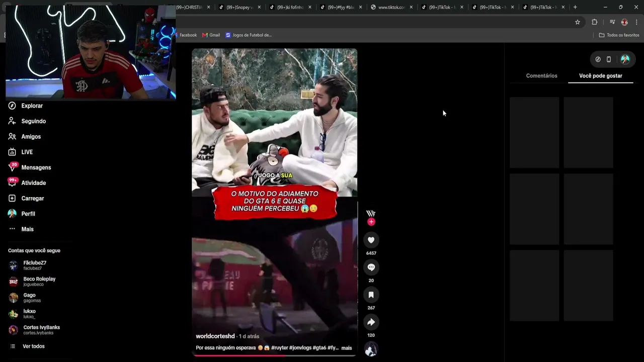This screenshot has height=362, width=644.
Task: Switch to the '(99+)Snopey' browser tab
Action: [240, 7]
